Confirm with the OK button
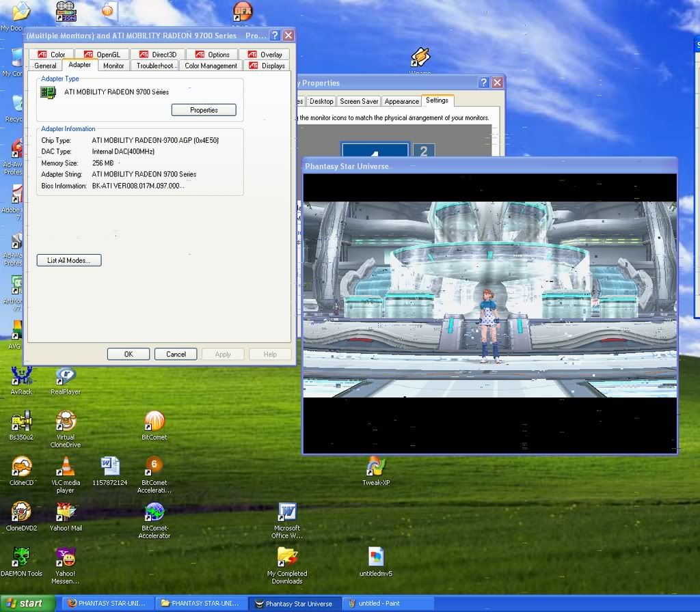 point(129,354)
